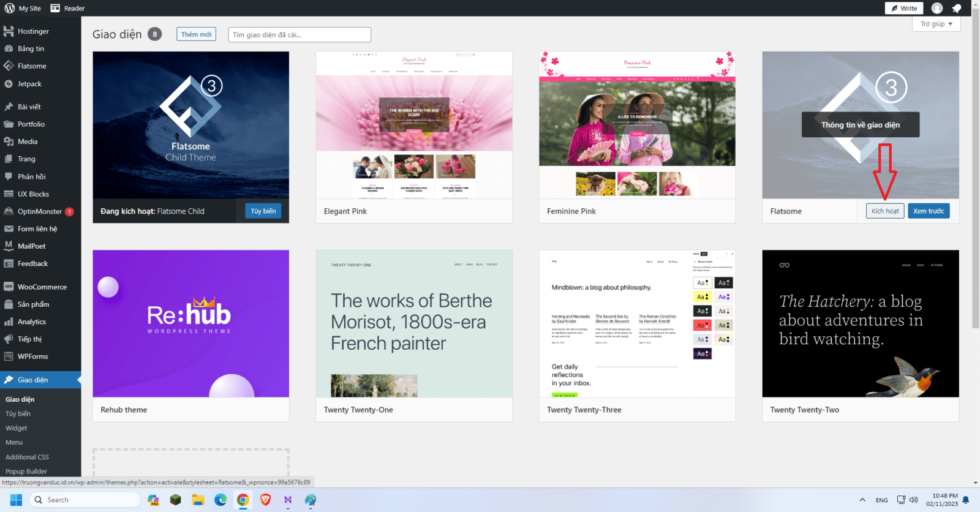
Task: Click the Write post button
Action: tap(904, 8)
